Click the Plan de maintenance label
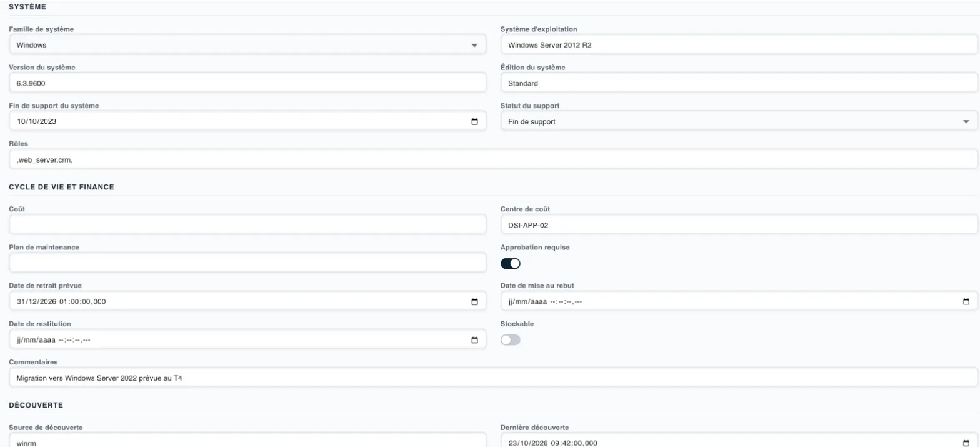Screen dimensions: 980x447 point(44,247)
